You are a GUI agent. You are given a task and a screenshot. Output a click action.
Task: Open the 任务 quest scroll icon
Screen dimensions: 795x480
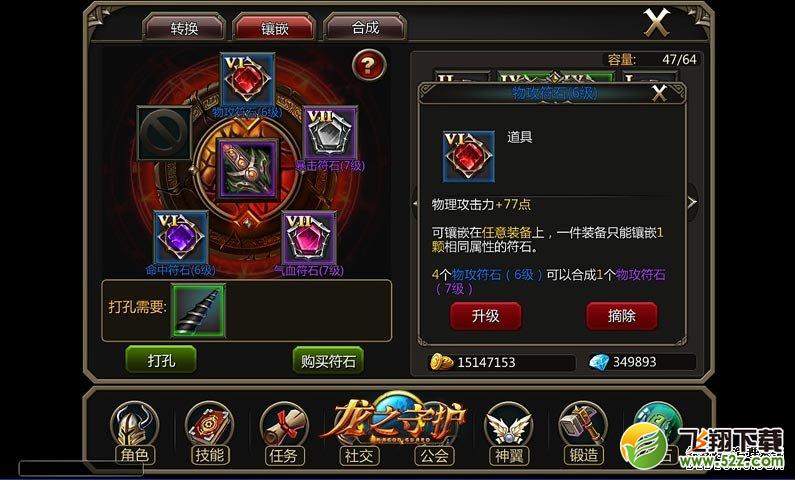(x=284, y=433)
